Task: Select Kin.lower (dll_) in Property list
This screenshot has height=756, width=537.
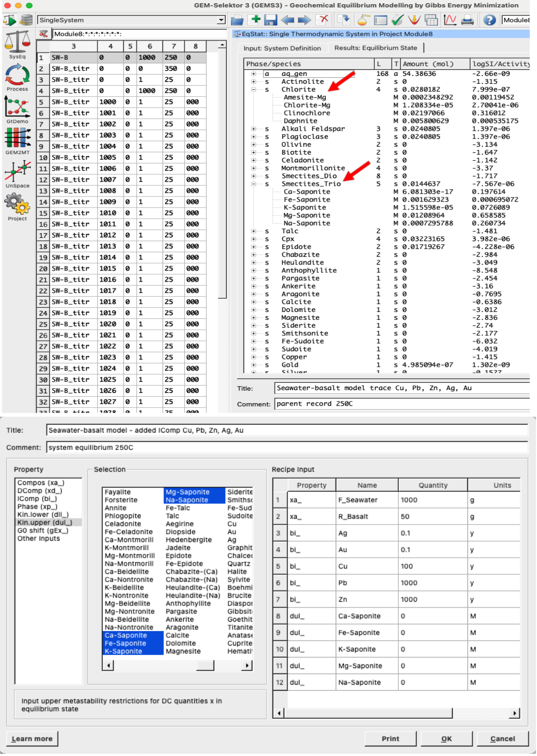Action: point(43,514)
